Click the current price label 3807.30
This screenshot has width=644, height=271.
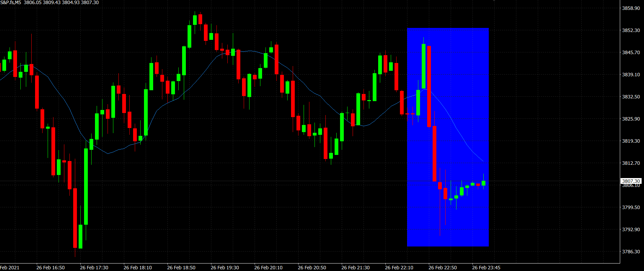click(631, 181)
